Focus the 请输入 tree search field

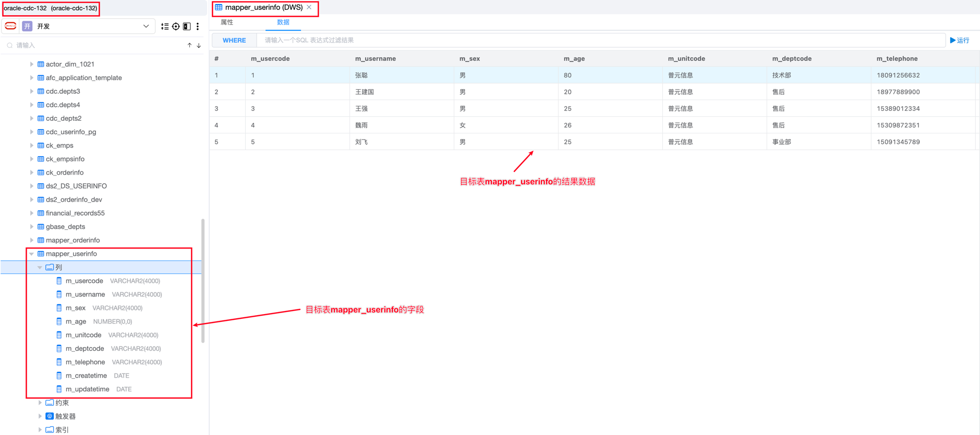pyautogui.click(x=99, y=45)
